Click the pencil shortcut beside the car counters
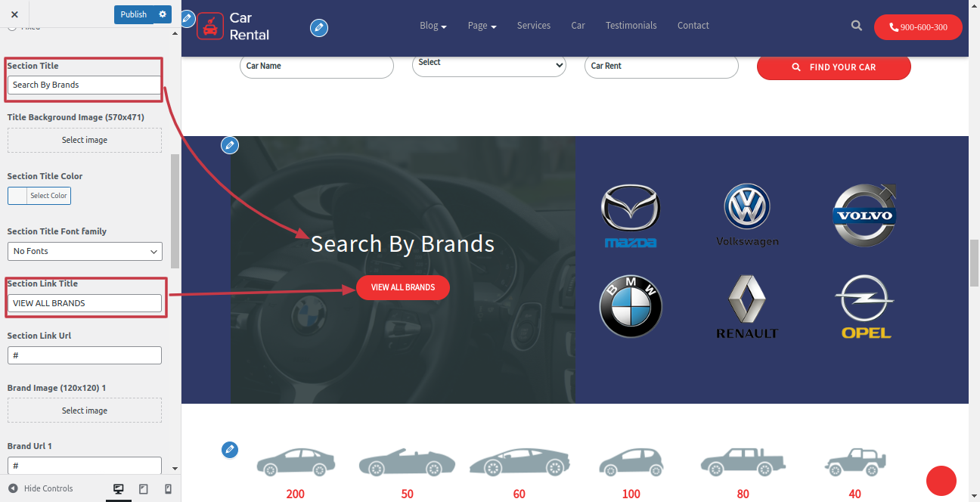 click(230, 450)
